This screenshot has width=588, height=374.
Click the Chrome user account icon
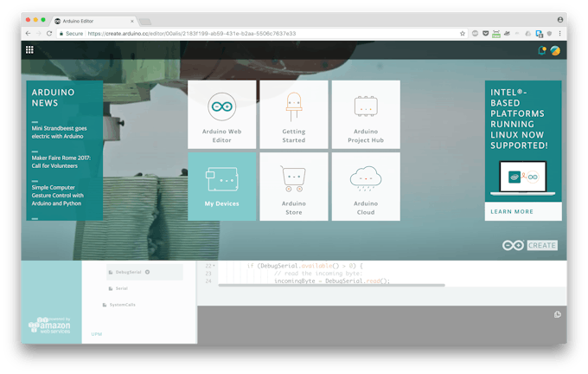(x=559, y=20)
